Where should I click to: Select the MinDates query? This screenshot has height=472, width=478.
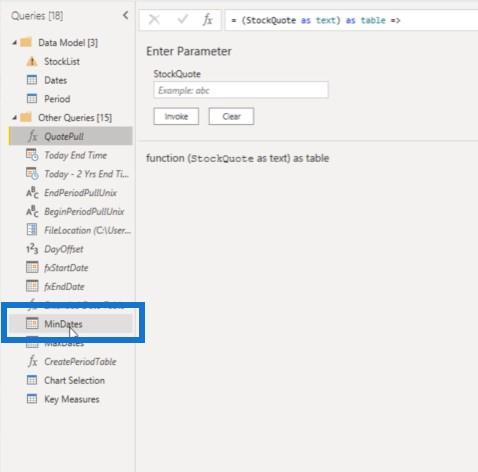coord(71,324)
